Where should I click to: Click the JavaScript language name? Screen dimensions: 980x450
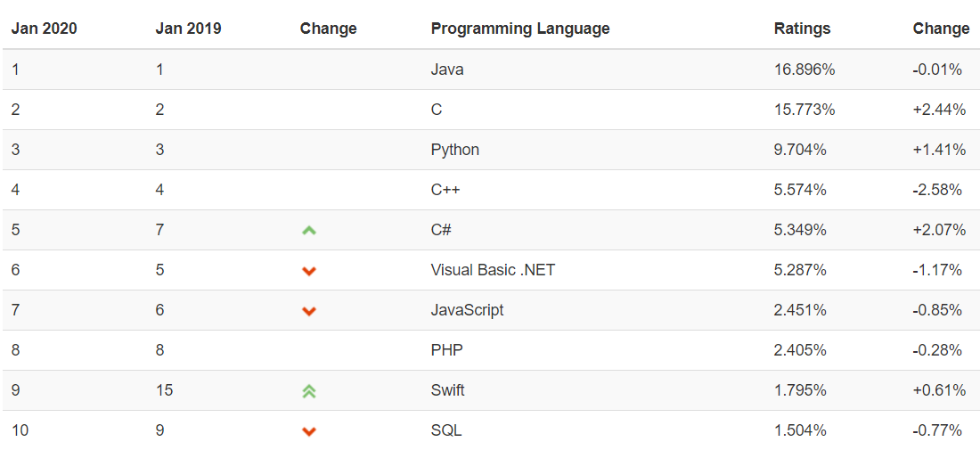click(467, 310)
